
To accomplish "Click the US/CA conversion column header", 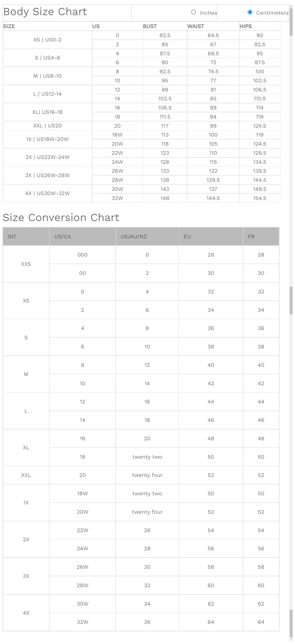I will tap(63, 236).
